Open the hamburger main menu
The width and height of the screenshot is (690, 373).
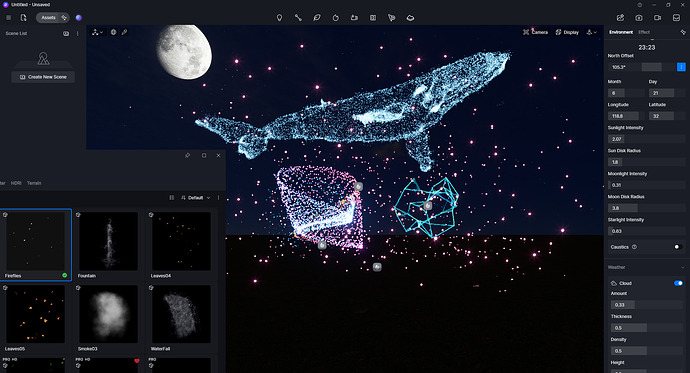(8, 18)
